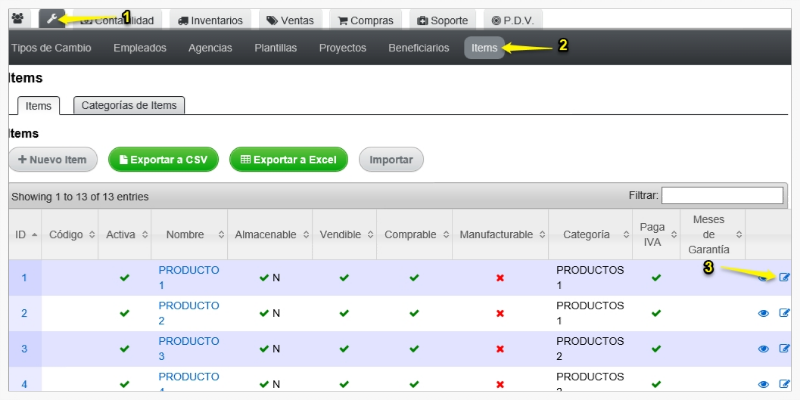The width and height of the screenshot is (800, 400).
Task: Click ID link 3
Action: pos(24,349)
